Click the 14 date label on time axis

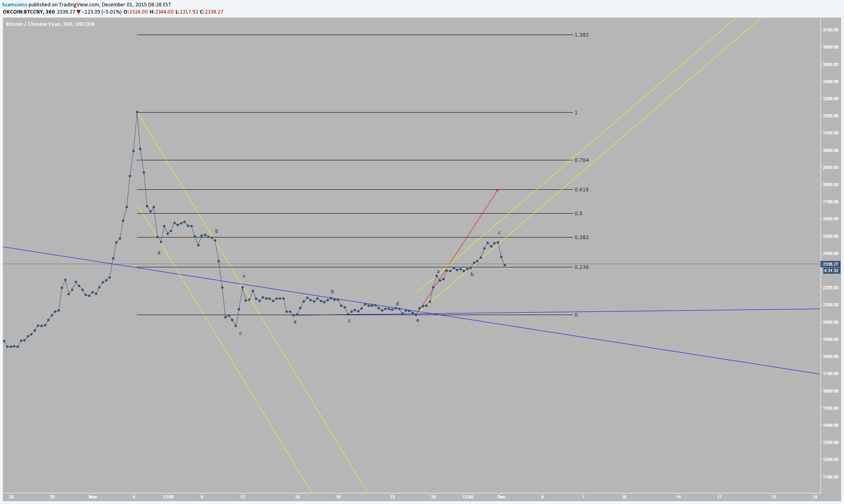point(678,497)
